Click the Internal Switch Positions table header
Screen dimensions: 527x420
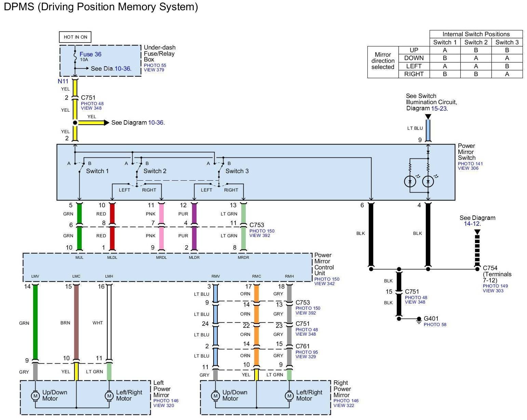click(476, 34)
